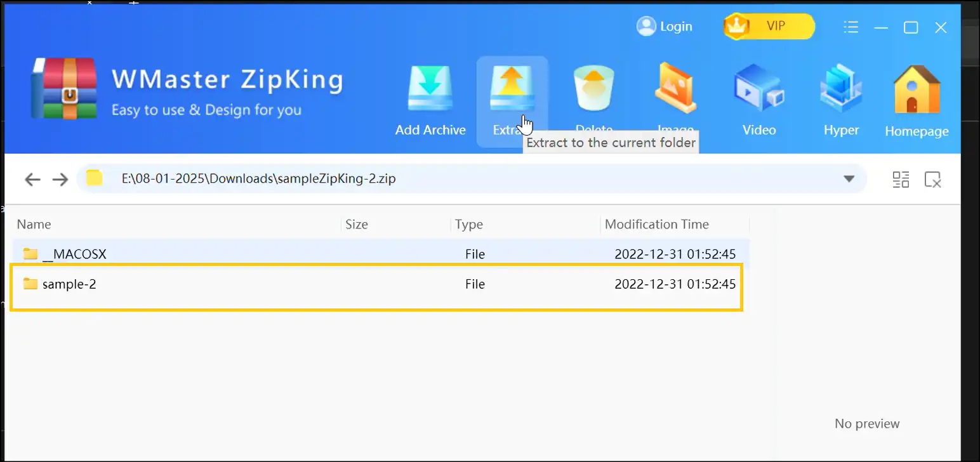This screenshot has height=462, width=980.
Task: Click the forward navigation arrow
Action: [60, 179]
